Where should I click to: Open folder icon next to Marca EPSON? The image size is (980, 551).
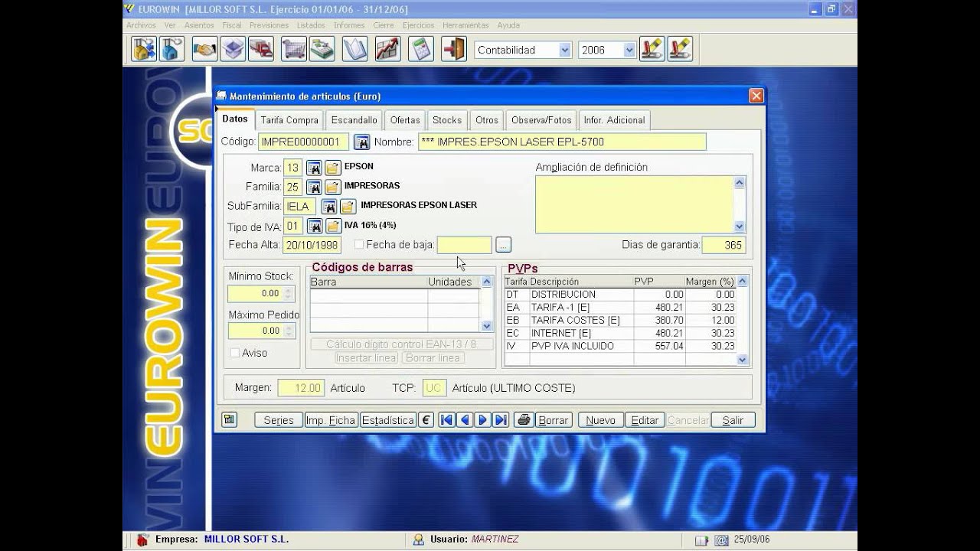click(332, 167)
